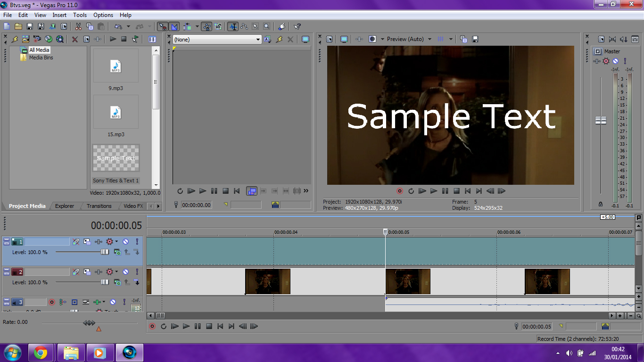
Task: Solo video track 1
Action: (137, 242)
